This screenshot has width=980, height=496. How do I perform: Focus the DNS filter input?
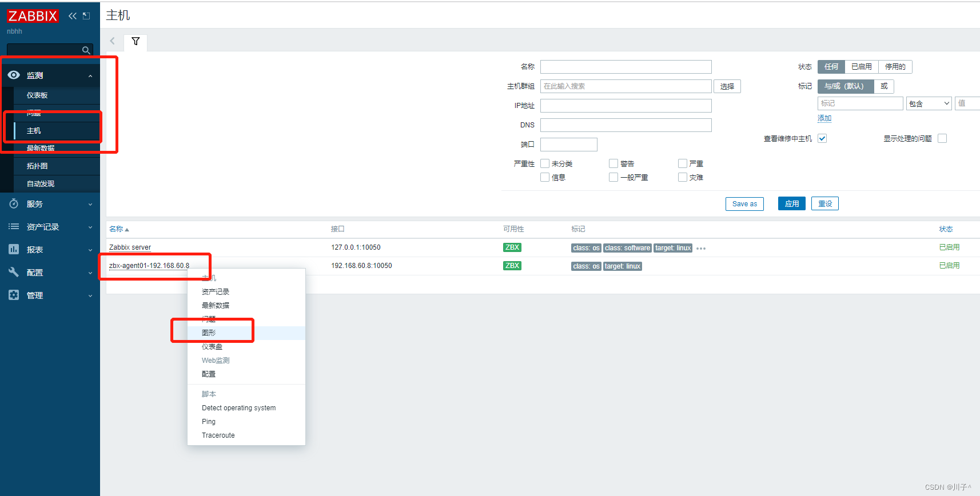pyautogui.click(x=626, y=125)
